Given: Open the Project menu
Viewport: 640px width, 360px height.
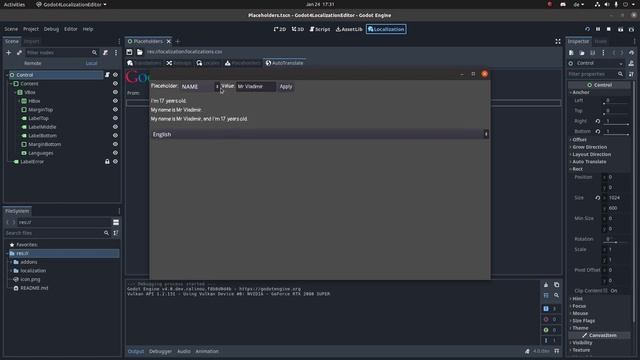Looking at the screenshot, I should (x=31, y=29).
